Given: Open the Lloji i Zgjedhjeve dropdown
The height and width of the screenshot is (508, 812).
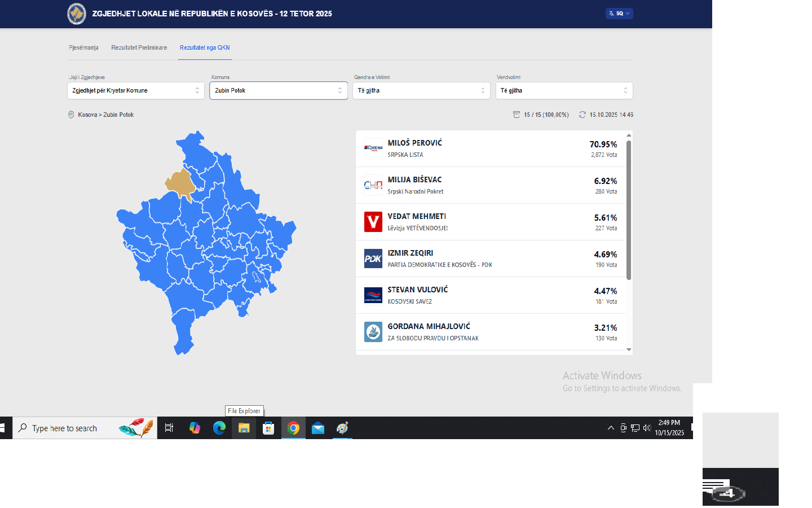Looking at the screenshot, I should tap(135, 90).
